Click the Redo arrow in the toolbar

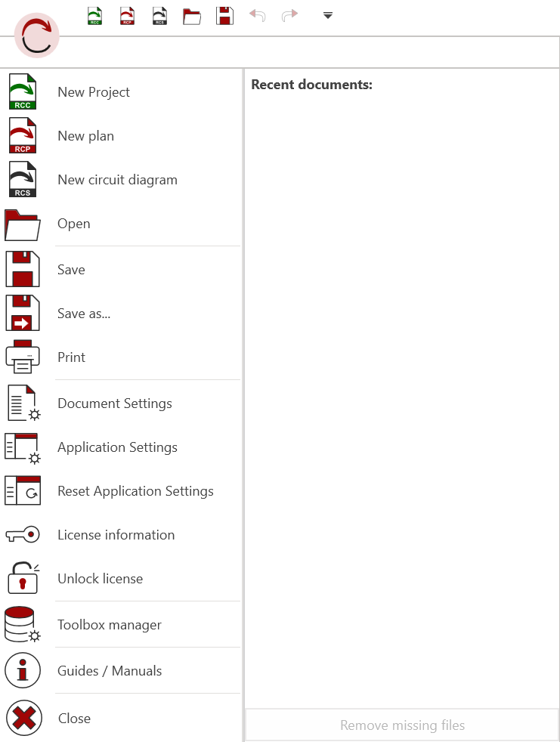tap(289, 15)
